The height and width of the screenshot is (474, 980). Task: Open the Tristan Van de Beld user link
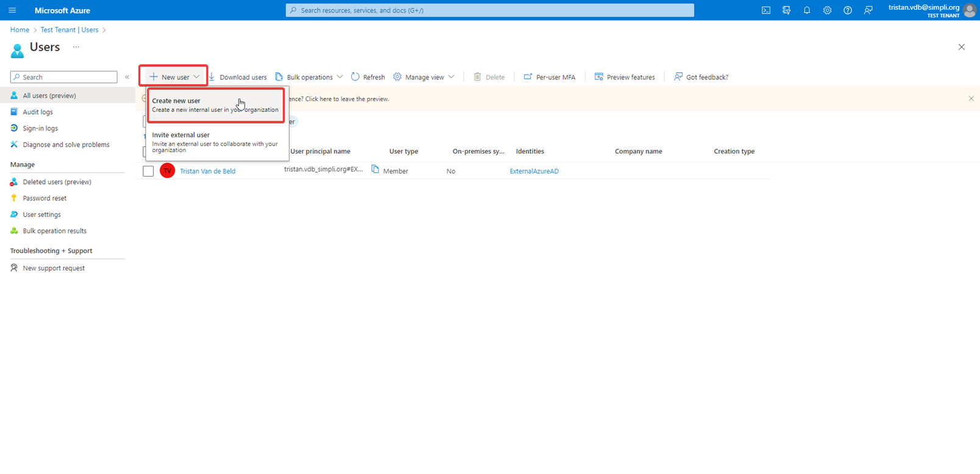[x=208, y=171]
